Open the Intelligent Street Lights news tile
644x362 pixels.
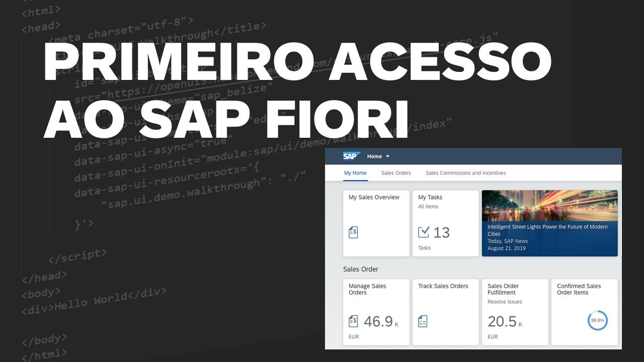[x=550, y=223]
